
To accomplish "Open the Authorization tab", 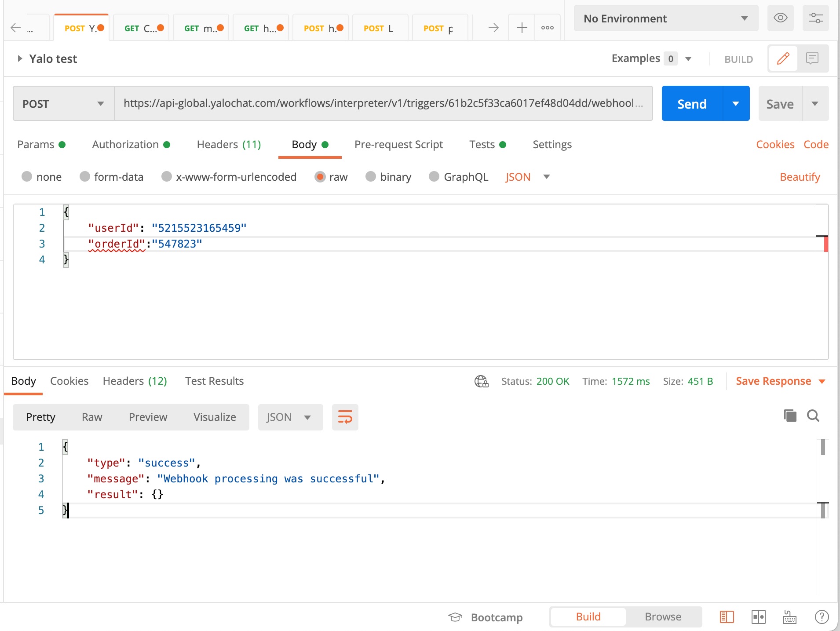I will [x=131, y=145].
